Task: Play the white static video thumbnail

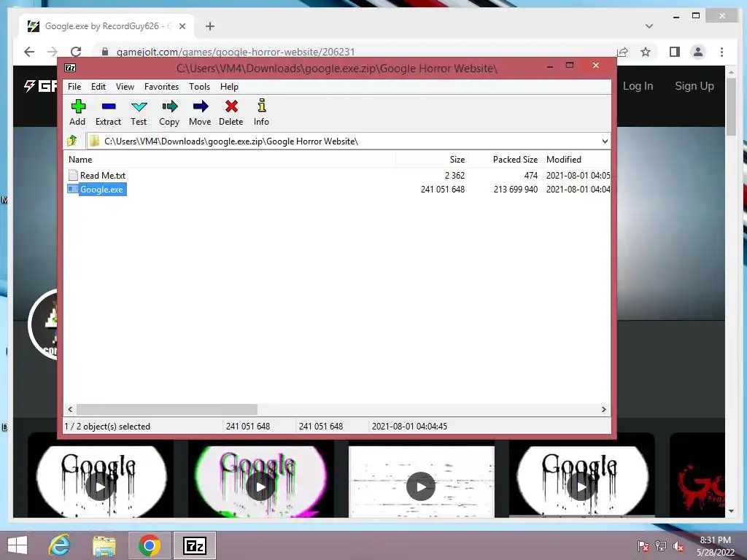Action: click(x=421, y=486)
